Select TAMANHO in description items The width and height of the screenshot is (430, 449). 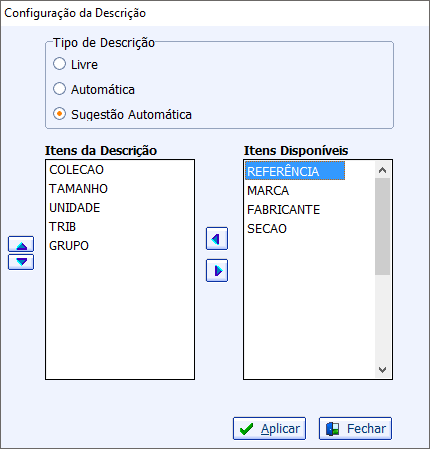pos(79,189)
